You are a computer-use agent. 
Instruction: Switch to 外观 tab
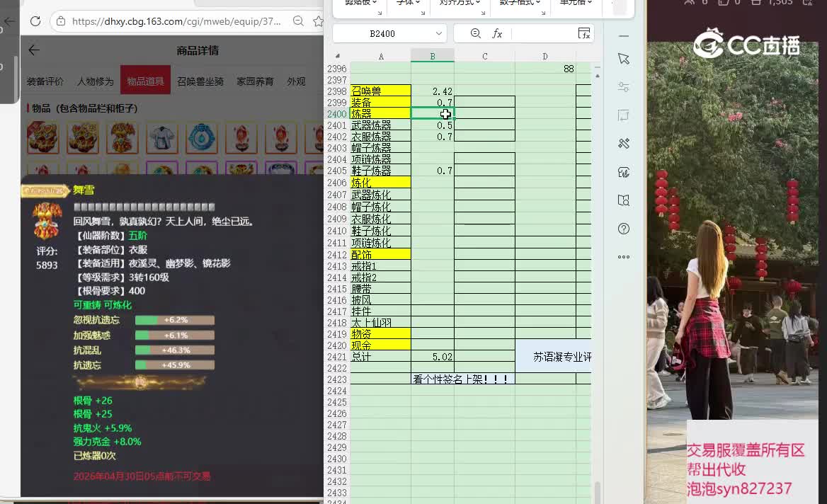click(296, 81)
